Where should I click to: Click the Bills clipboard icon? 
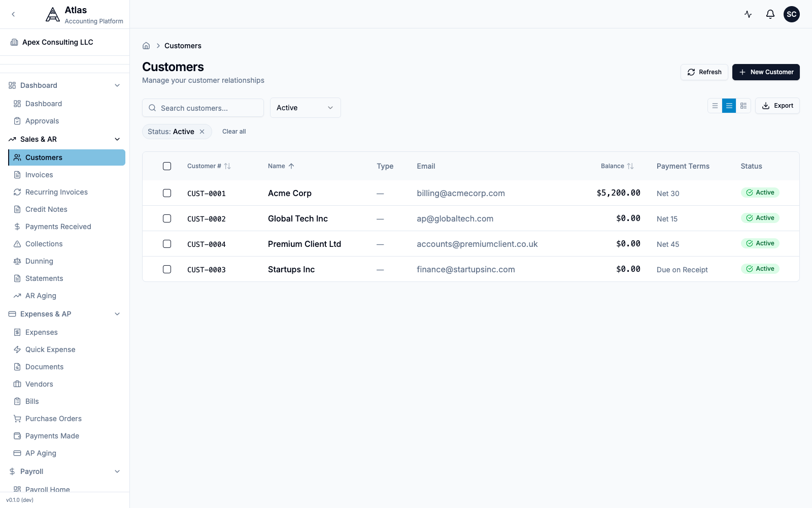(x=17, y=401)
